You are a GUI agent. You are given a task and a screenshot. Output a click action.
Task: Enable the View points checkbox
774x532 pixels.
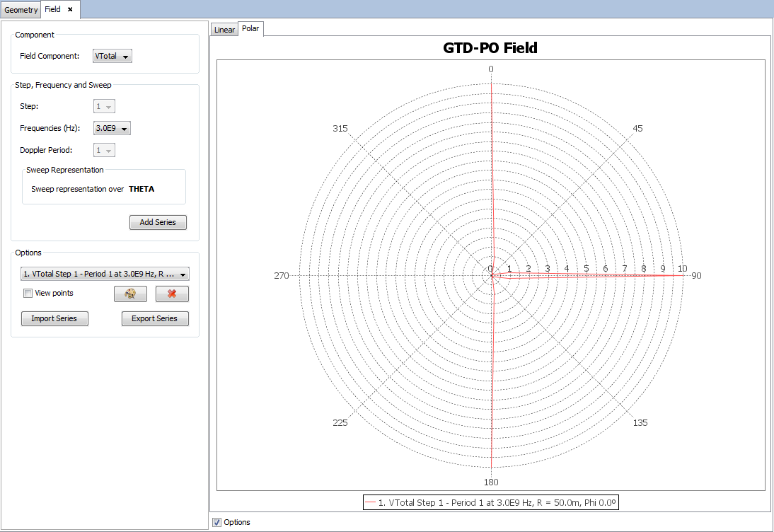[28, 294]
